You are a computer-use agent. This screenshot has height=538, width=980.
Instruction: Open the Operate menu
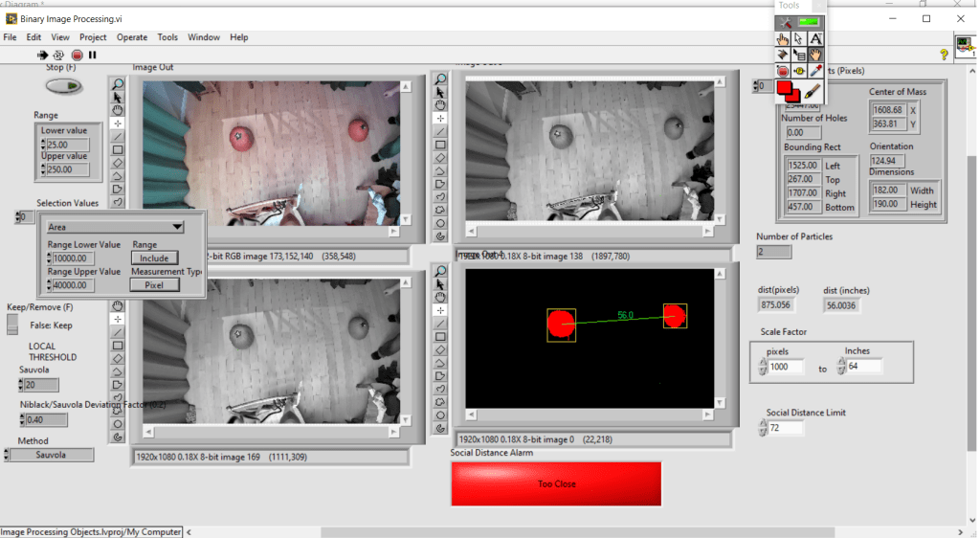click(132, 37)
